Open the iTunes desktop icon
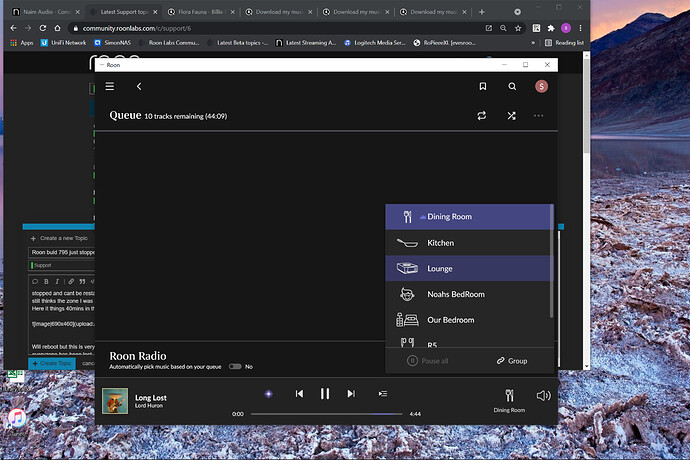This screenshot has height=460, width=690. tap(17, 418)
